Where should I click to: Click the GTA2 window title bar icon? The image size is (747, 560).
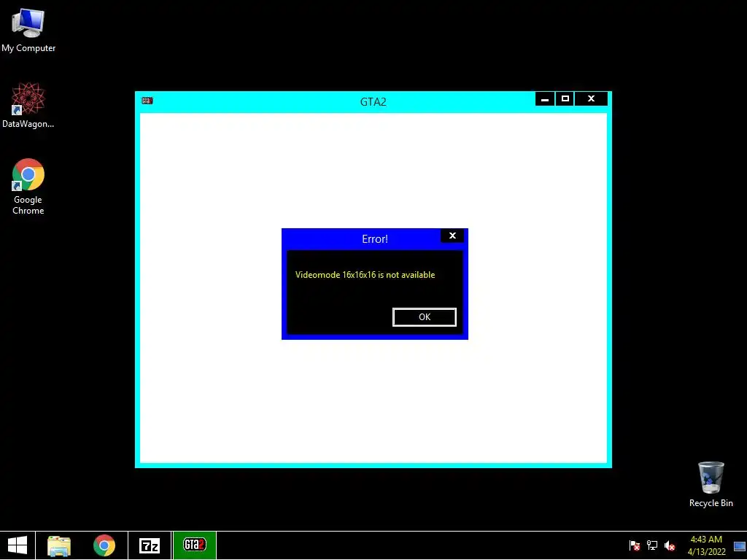click(147, 101)
